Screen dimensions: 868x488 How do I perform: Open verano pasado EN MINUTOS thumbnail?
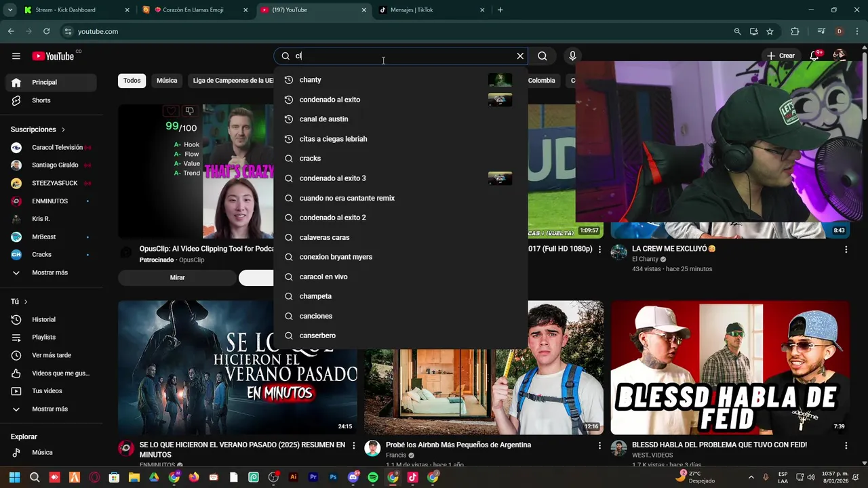(x=237, y=367)
